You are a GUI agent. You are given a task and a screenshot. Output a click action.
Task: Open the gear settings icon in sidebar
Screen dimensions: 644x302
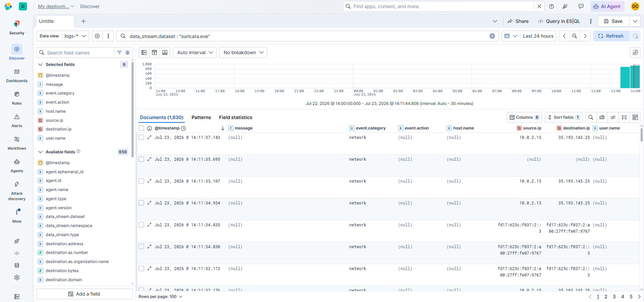[17, 277]
